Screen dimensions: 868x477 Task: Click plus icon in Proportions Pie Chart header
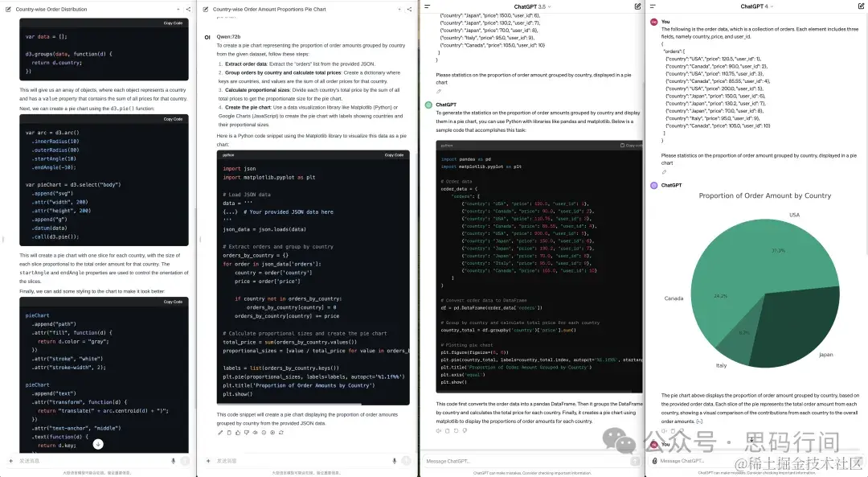(x=399, y=10)
